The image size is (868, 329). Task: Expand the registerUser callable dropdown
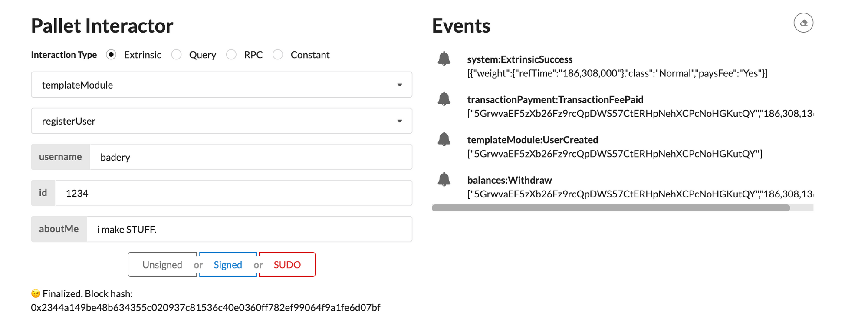(221, 121)
